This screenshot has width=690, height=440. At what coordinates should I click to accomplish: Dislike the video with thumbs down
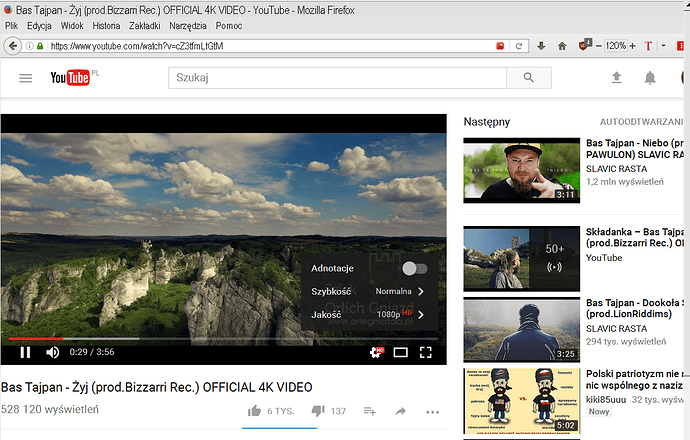[x=318, y=411]
